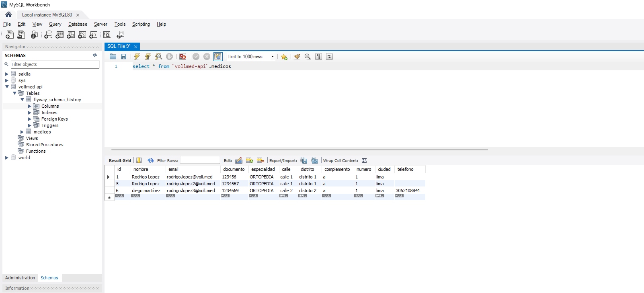The height and width of the screenshot is (293, 644).
Task: Toggle Wrap Cell Content
Action: pyautogui.click(x=364, y=160)
